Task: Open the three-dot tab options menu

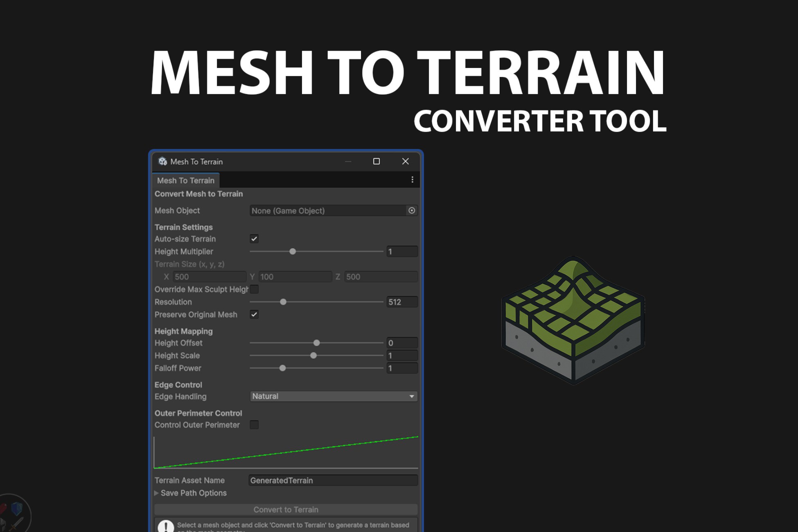Action: pyautogui.click(x=412, y=180)
